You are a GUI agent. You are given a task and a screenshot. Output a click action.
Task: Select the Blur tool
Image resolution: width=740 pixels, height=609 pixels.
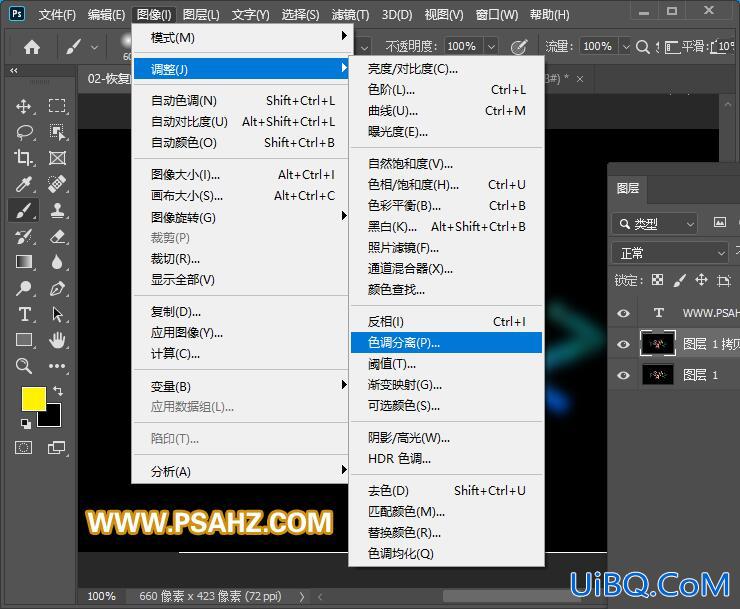click(57, 262)
